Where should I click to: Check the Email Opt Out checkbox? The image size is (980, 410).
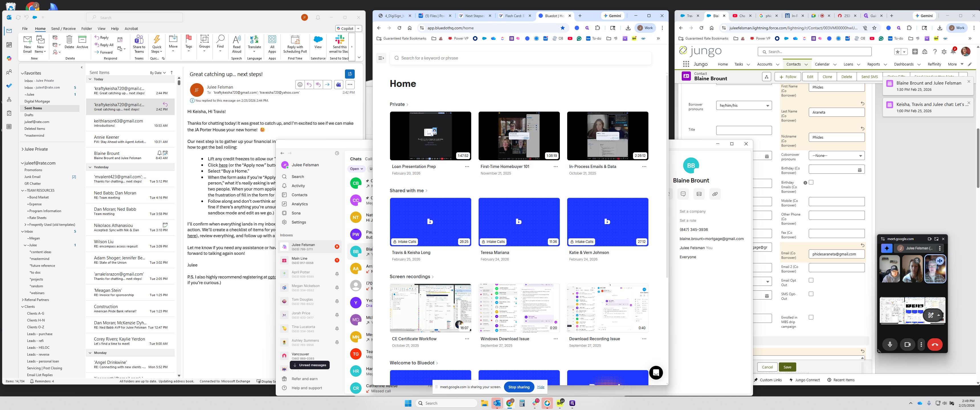click(811, 280)
